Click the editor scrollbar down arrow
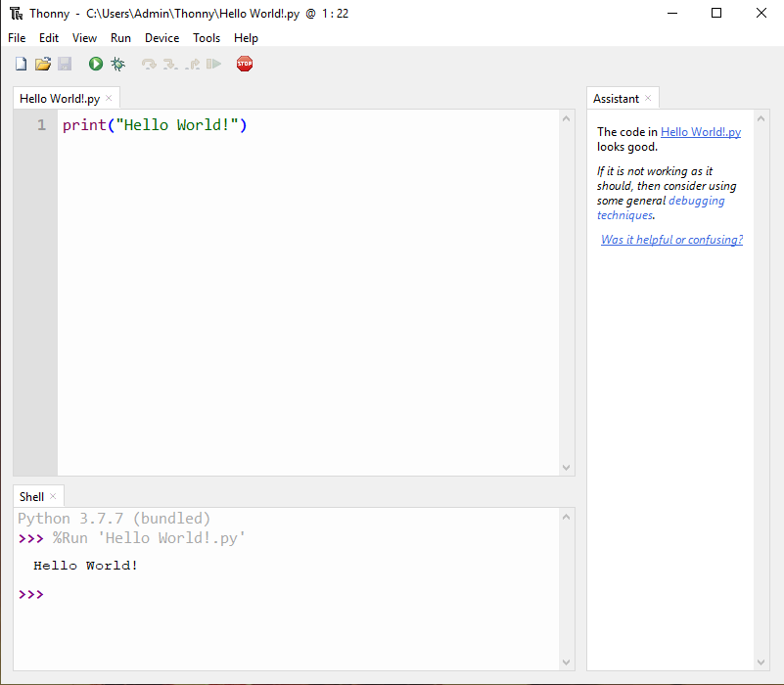Viewport: 784px width, 685px height. pos(566,468)
